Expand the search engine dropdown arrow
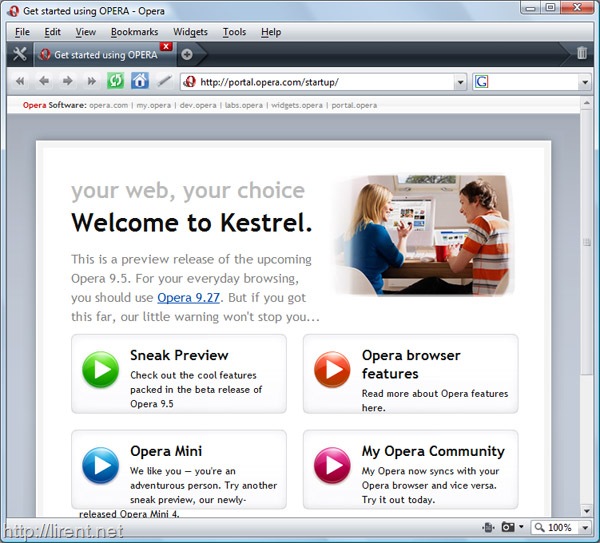This screenshot has width=600, height=543. point(585,82)
